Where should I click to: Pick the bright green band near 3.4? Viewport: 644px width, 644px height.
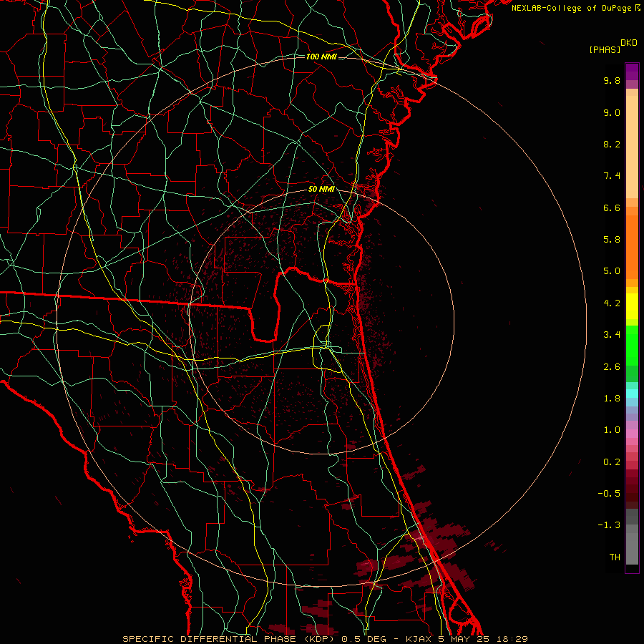coord(632,346)
